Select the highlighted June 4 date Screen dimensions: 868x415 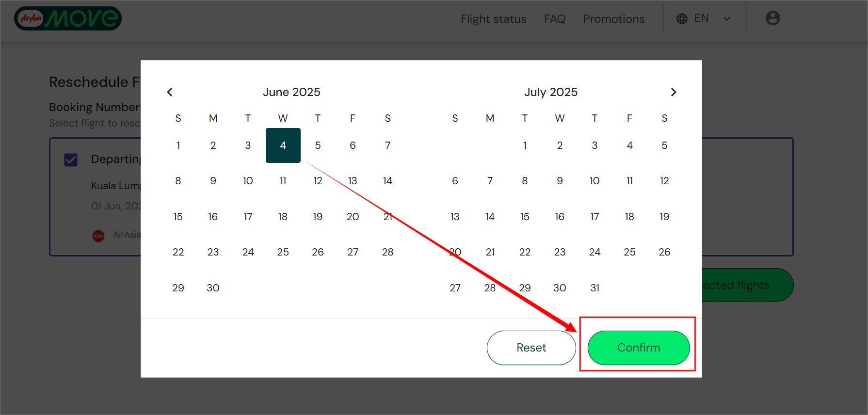(283, 145)
